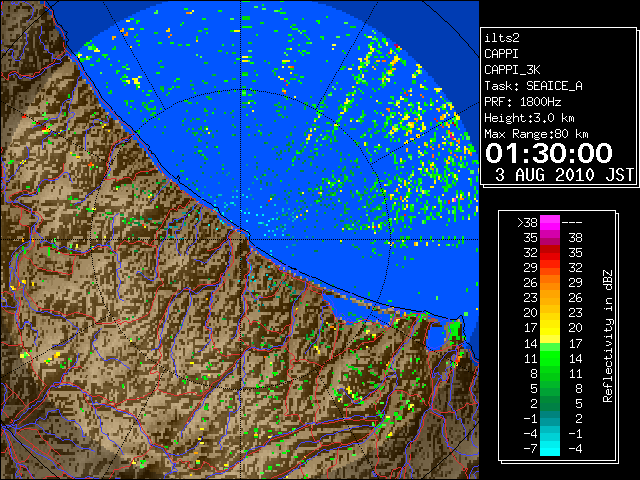Click the 'Height:3.0 km' line
The height and width of the screenshot is (480, 640).
point(529,118)
